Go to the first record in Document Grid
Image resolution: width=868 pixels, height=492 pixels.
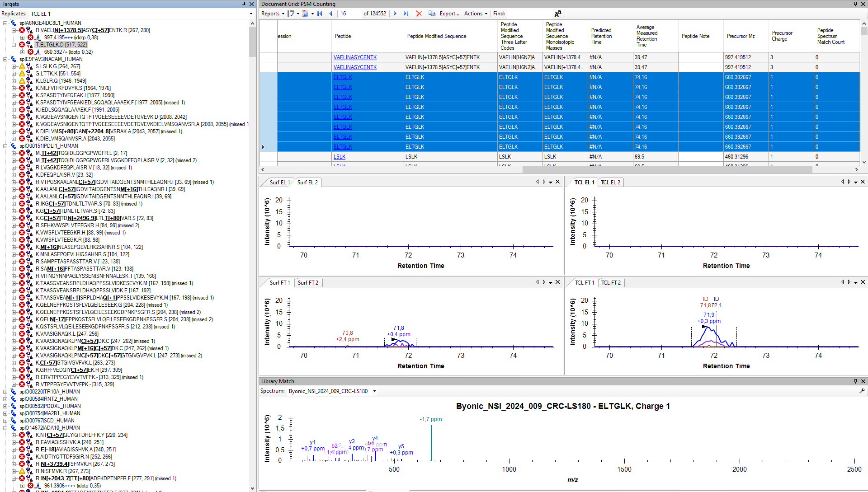pyautogui.click(x=320, y=14)
